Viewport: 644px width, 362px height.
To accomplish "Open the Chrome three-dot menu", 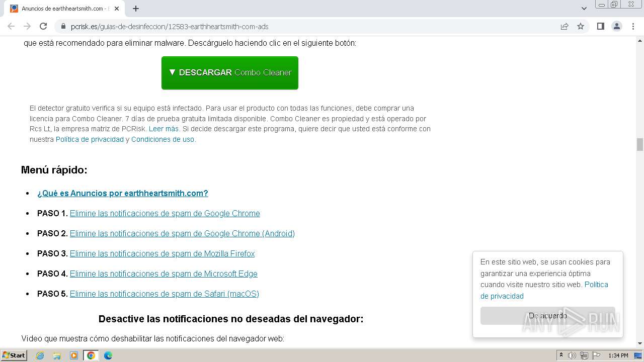I will (x=633, y=26).
